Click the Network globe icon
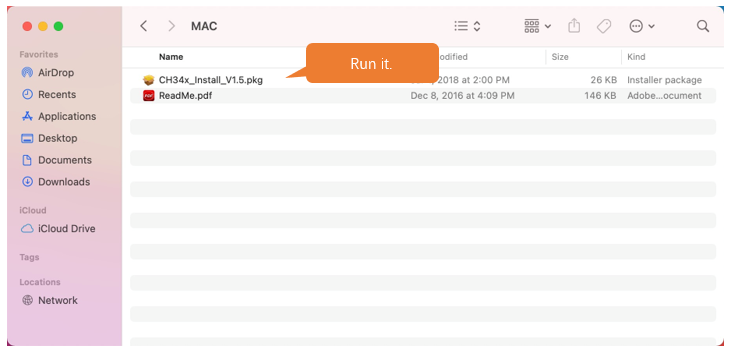The image size is (741, 364). click(27, 300)
